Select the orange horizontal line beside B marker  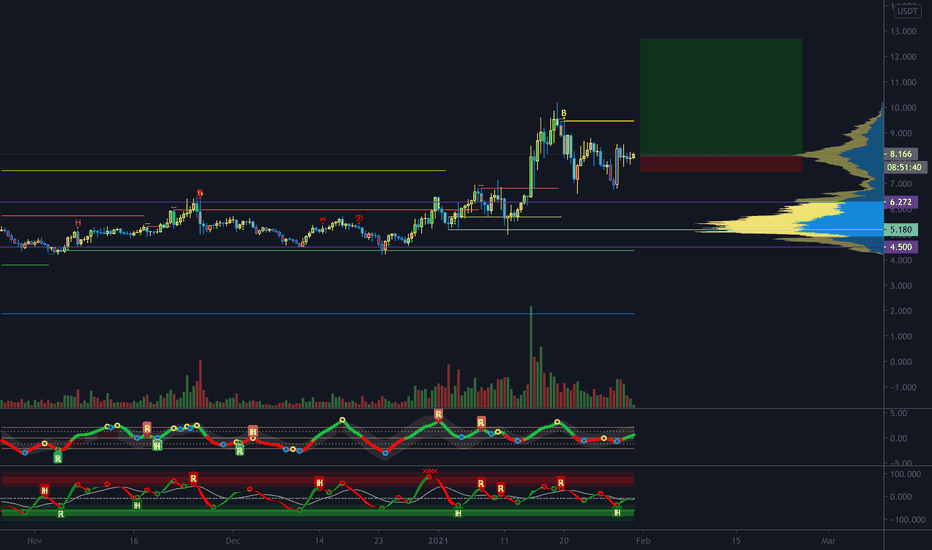click(598, 121)
